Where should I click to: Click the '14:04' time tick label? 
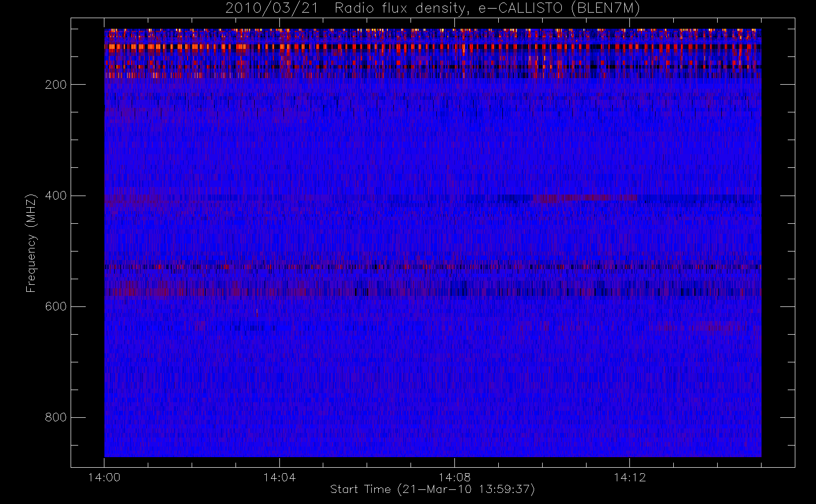pos(279,477)
